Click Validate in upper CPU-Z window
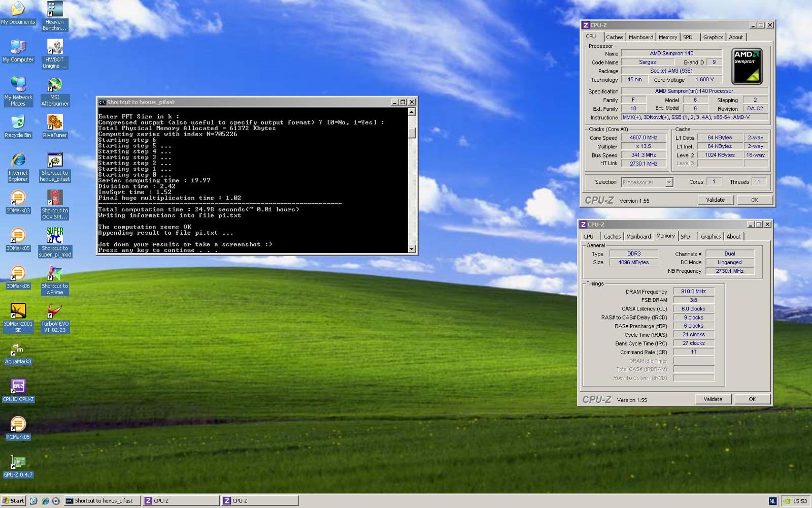This screenshot has height=508, width=812. [x=715, y=200]
